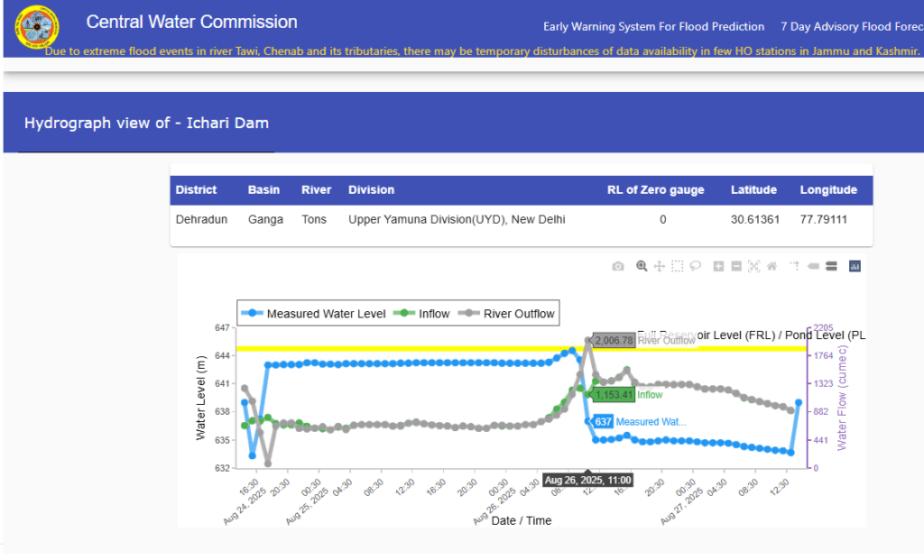
Task: Open Early Warning System For Flood Prediction
Action: (x=653, y=27)
